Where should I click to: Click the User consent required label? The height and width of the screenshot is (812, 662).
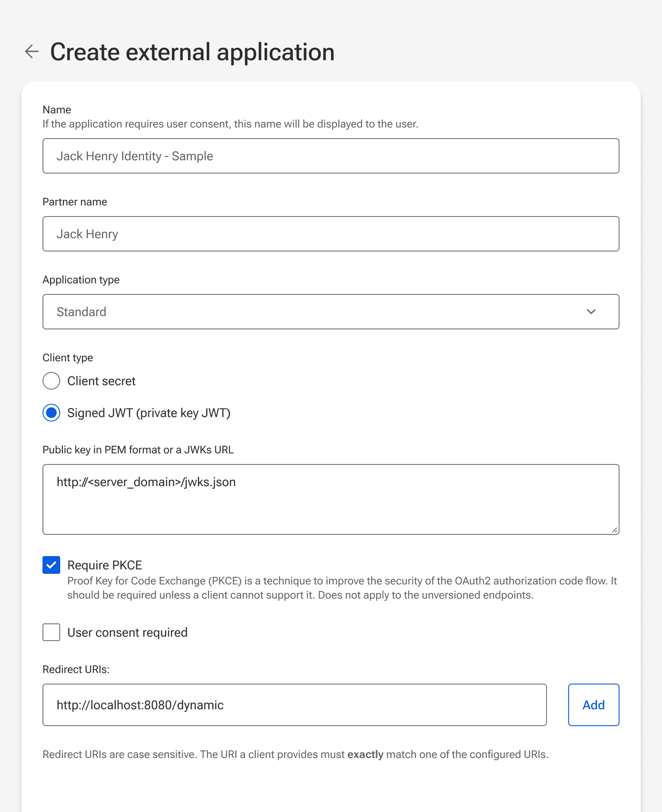(127, 632)
